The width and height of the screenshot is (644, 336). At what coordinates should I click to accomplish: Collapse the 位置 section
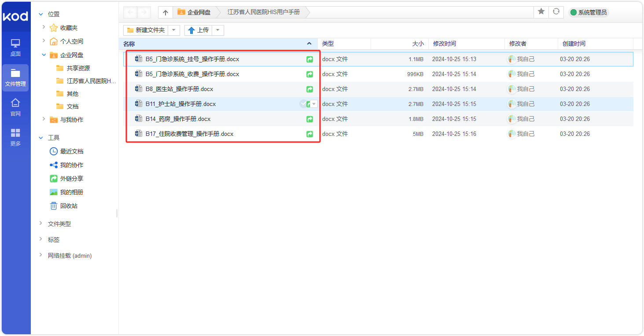(41, 14)
